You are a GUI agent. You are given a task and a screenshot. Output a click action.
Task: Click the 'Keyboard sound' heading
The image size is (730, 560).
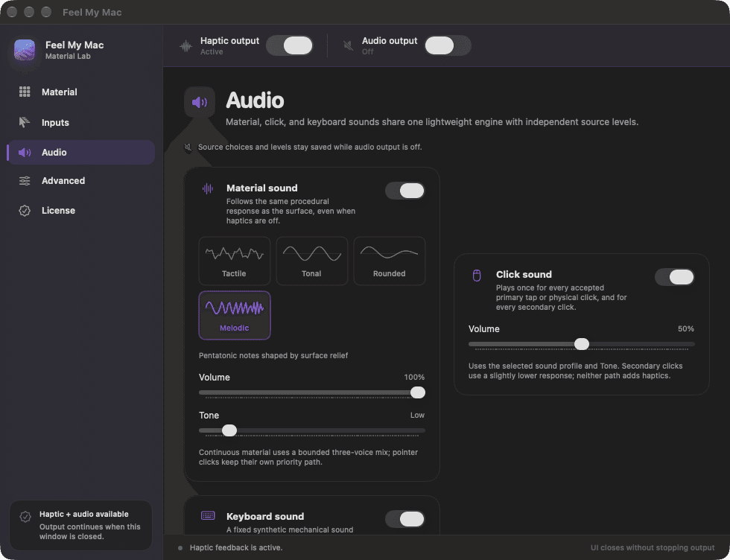point(265,516)
